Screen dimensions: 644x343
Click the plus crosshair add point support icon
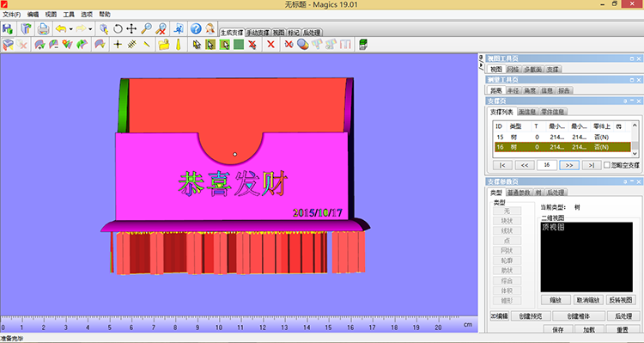pos(118,44)
